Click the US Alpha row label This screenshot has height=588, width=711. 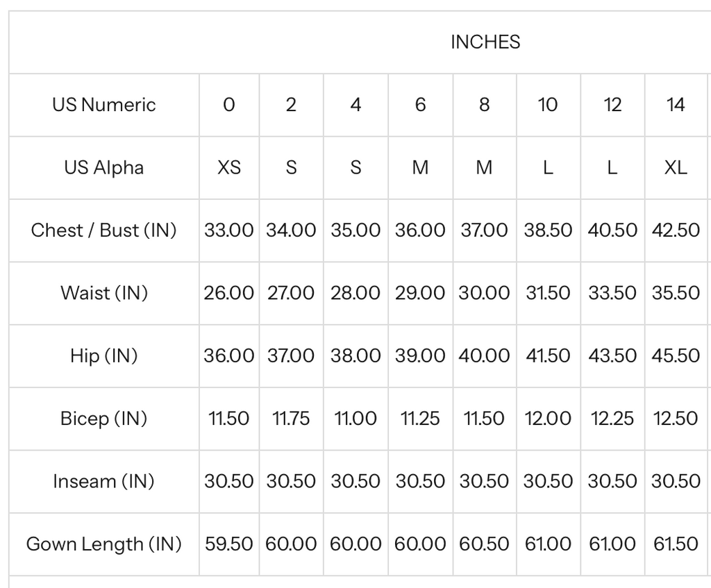pos(104,168)
